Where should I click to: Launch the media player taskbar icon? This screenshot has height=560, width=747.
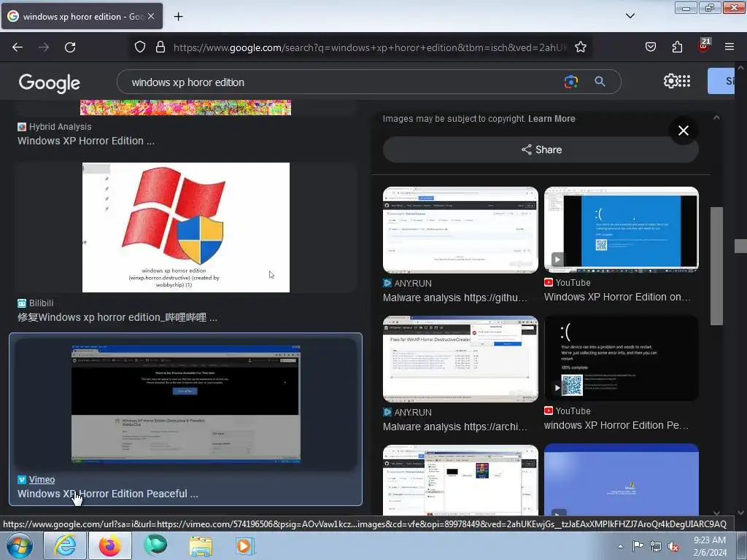[x=245, y=545]
